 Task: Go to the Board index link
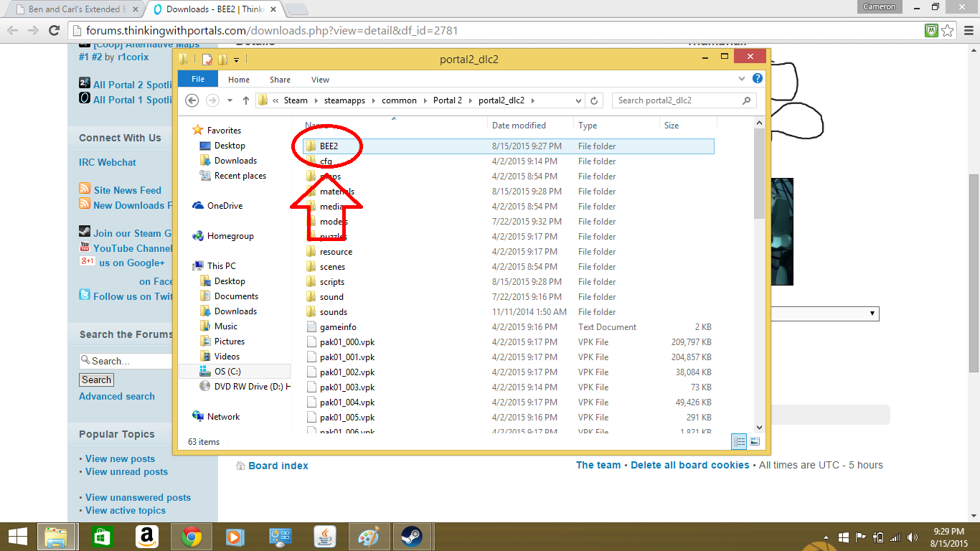click(278, 466)
